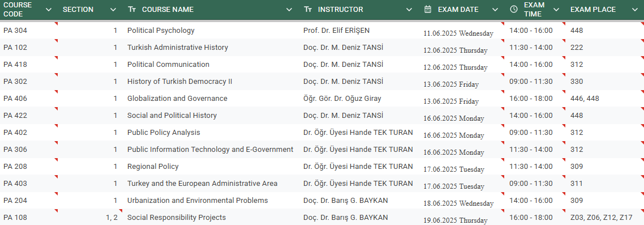This screenshot has height=225, width=644.
Task: Open the SECTION column filter dropdown
Action: pyautogui.click(x=113, y=10)
